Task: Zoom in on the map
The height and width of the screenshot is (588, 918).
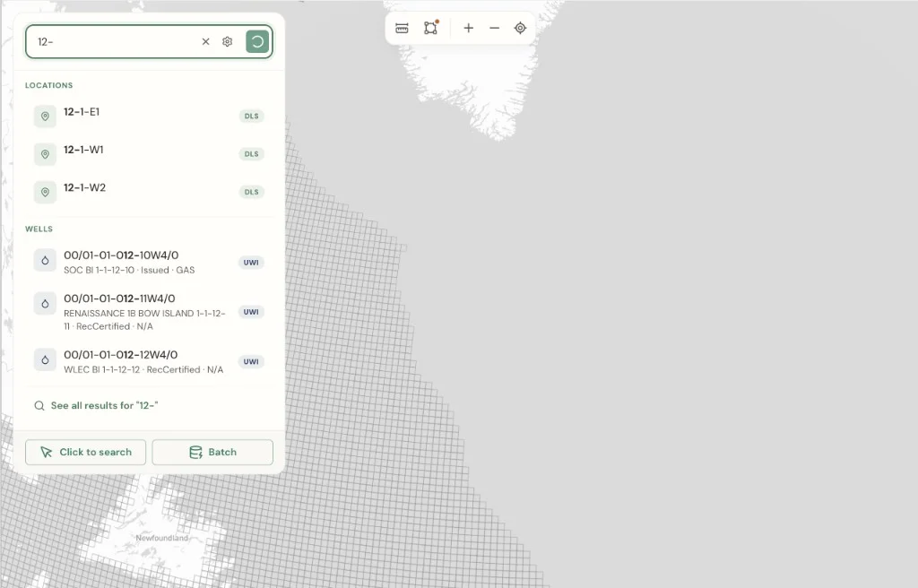Action: coord(468,28)
